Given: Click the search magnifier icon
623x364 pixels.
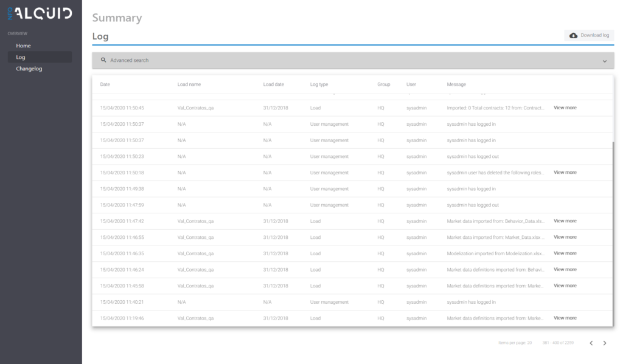Looking at the screenshot, I should coord(103,60).
